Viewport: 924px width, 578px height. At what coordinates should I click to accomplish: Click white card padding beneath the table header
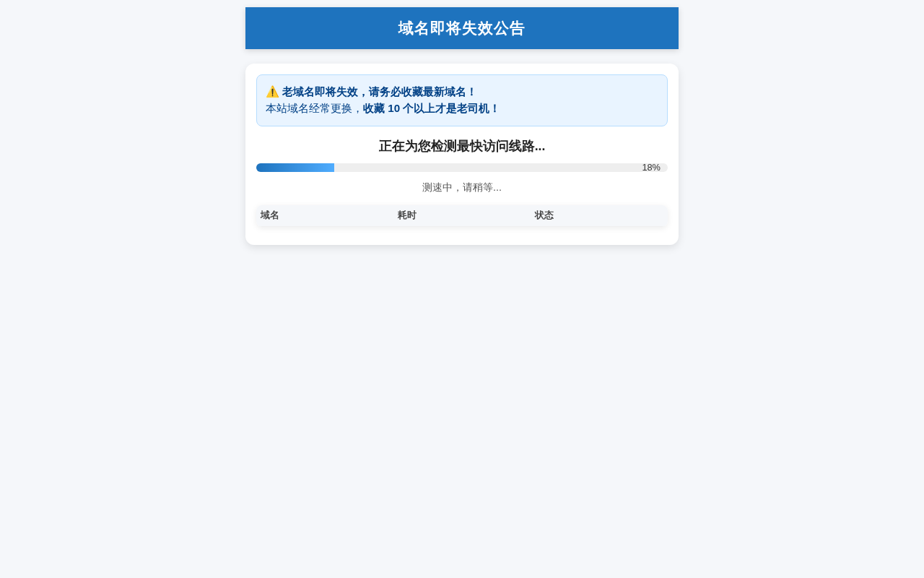462,235
